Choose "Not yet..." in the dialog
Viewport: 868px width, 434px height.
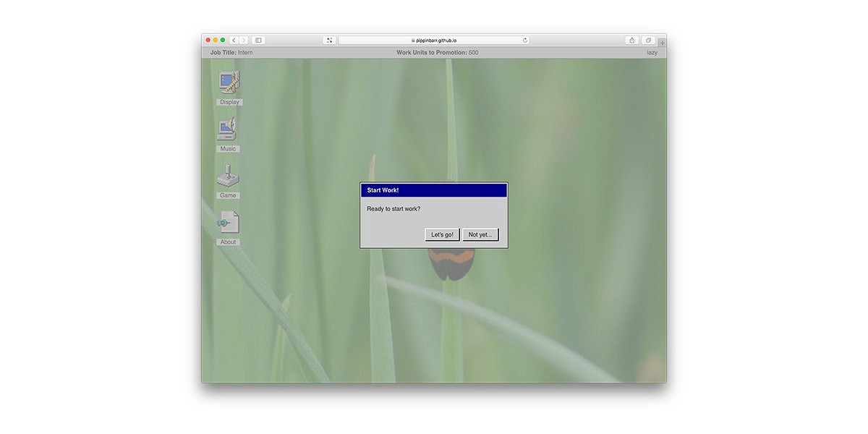480,234
